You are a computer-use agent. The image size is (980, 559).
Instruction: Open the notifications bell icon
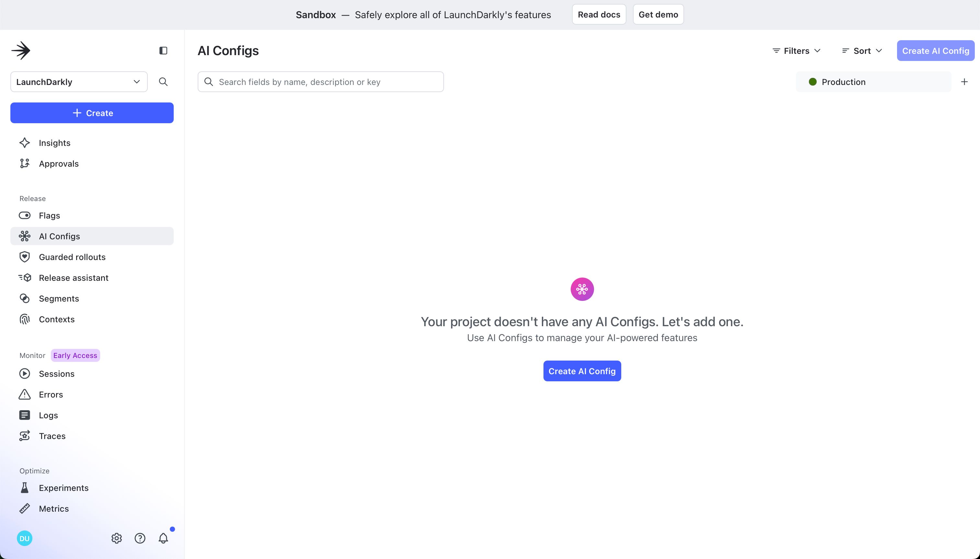[x=163, y=538]
